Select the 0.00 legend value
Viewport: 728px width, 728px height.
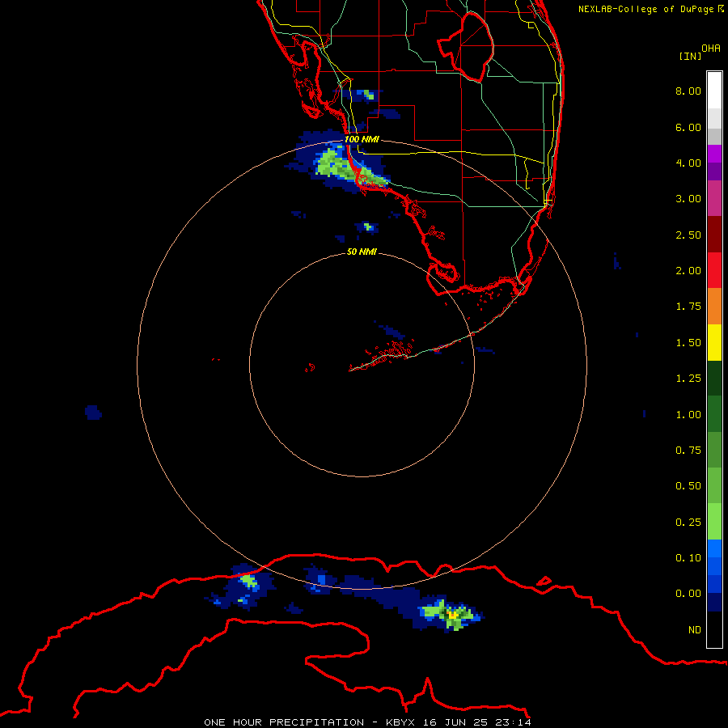click(688, 594)
